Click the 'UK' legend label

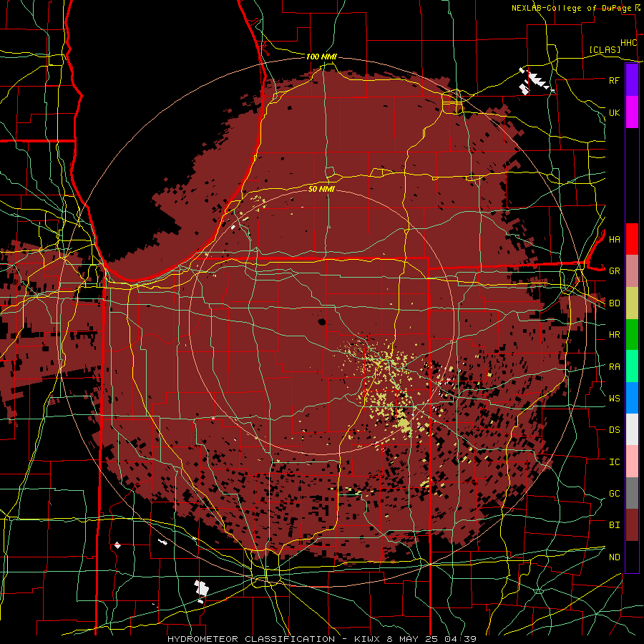point(615,112)
